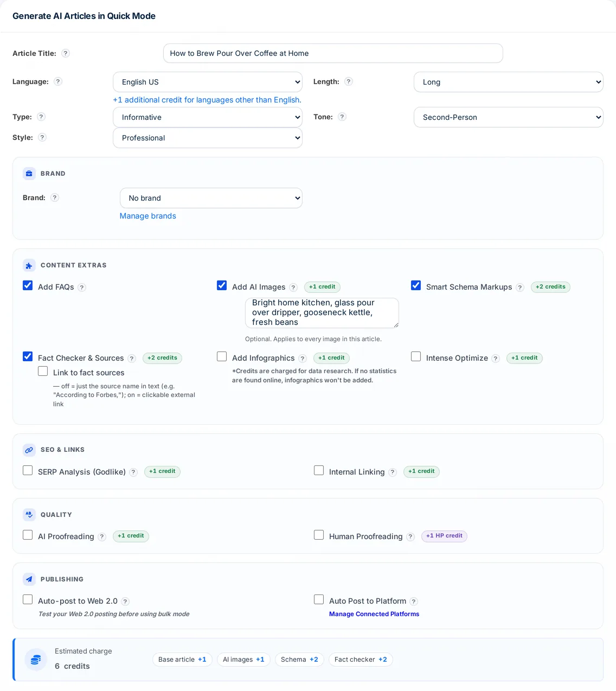Image resolution: width=616 pixels, height=691 pixels.
Task: Click the Schema +2 charge chip
Action: [x=299, y=660]
